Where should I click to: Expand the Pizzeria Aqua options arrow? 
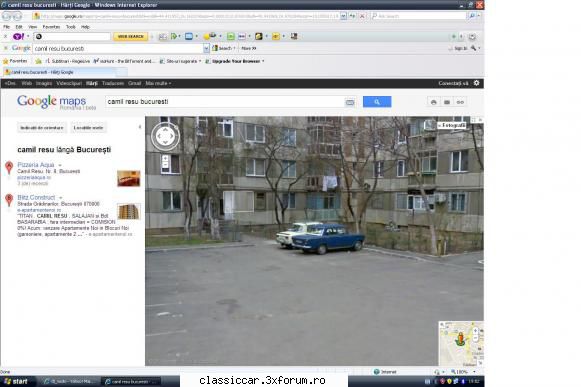coord(60,165)
